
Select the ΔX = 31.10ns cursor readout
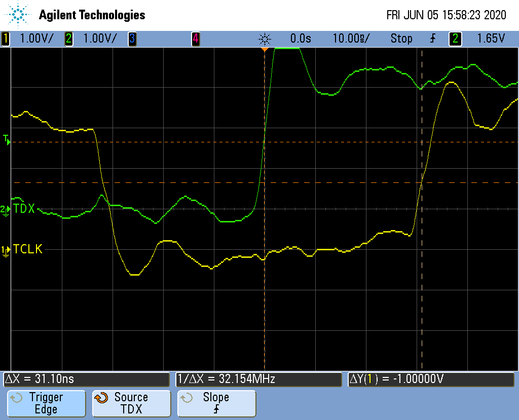(86, 379)
